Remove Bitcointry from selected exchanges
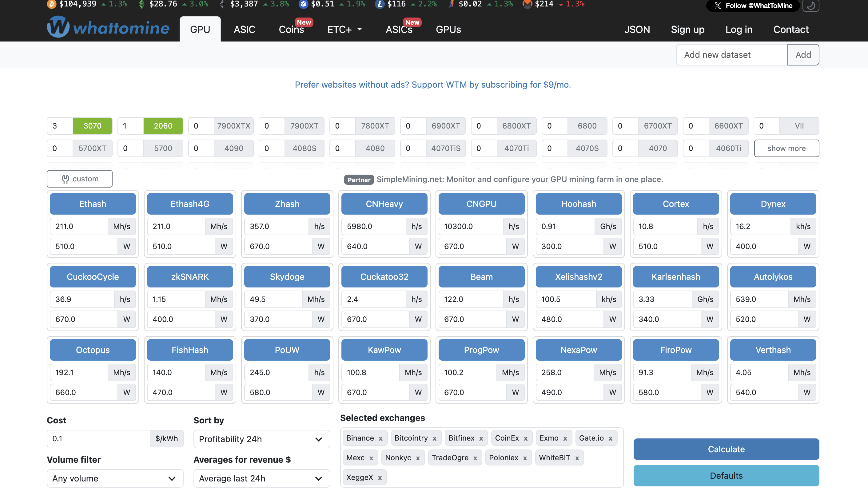This screenshot has width=868, height=495. tap(434, 438)
